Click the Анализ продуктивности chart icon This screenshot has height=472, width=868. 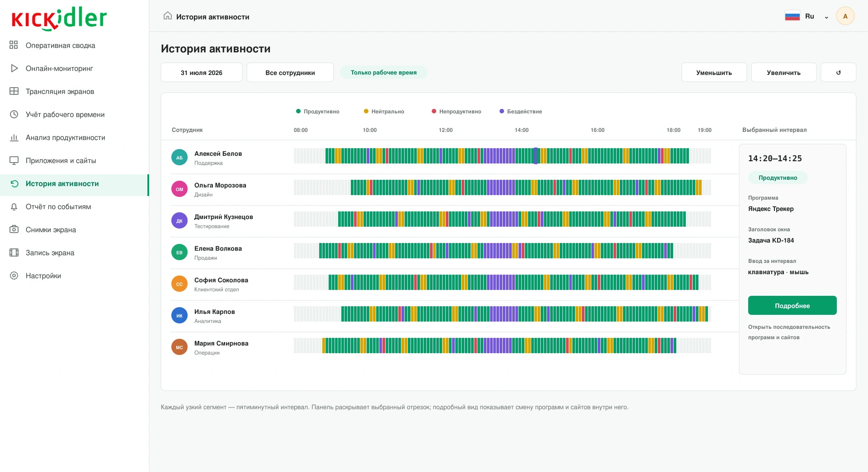[x=14, y=137]
